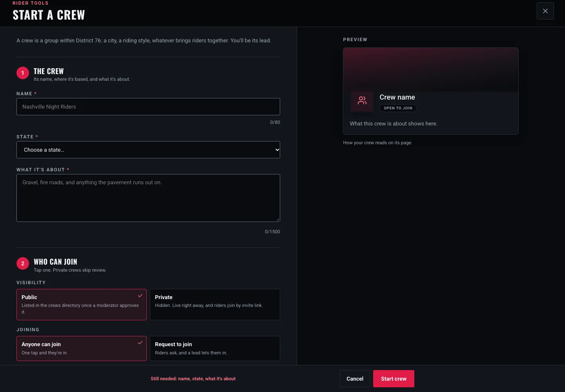The height and width of the screenshot is (392, 565).
Task: Close the Start a Crew dialog
Action: pyautogui.click(x=545, y=11)
